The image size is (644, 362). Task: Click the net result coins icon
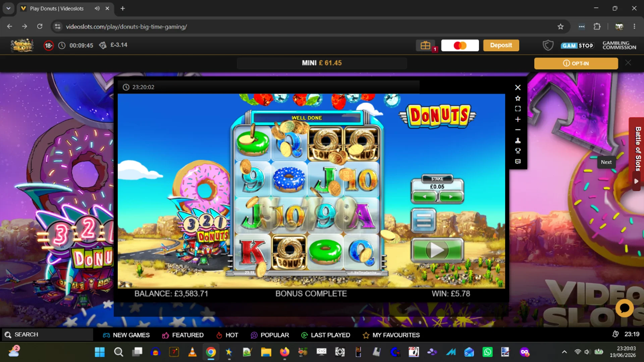(x=103, y=45)
